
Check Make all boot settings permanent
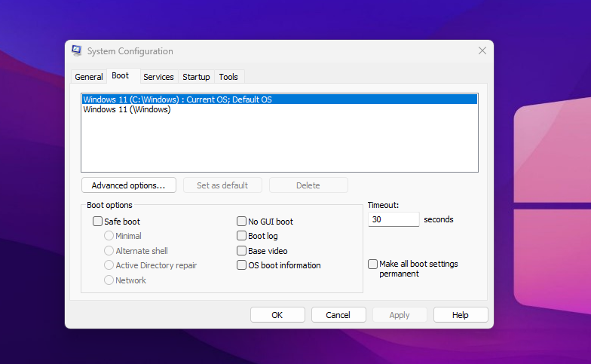[372, 265]
